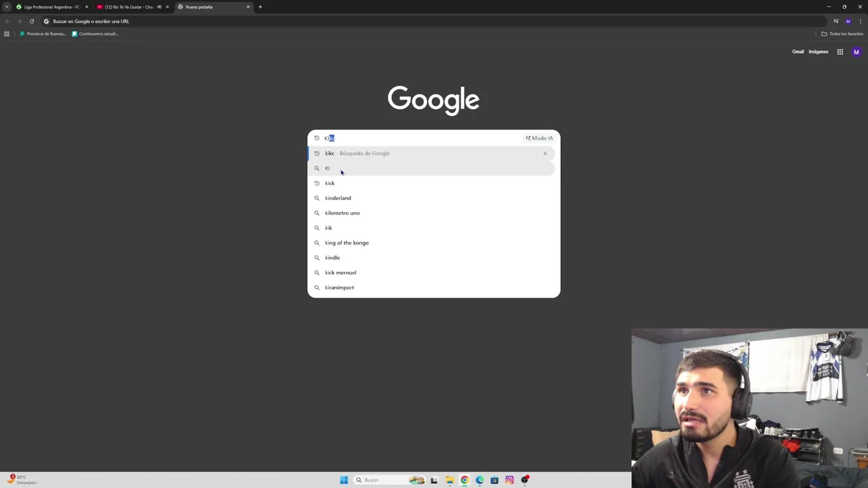Open File Explorer from taskbar
This screenshot has width=868, height=488.
pos(449,480)
